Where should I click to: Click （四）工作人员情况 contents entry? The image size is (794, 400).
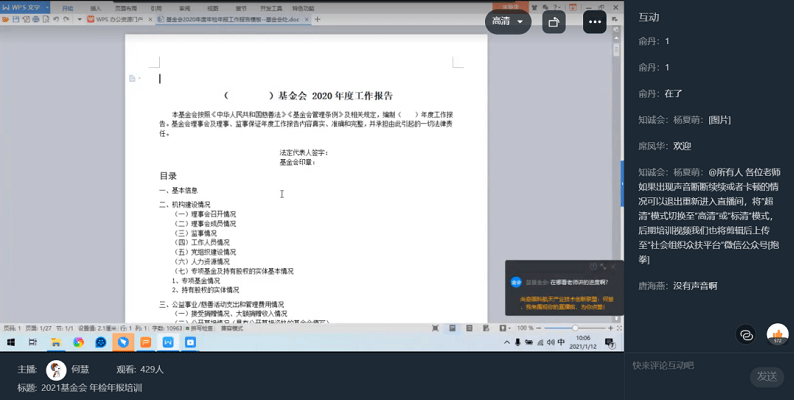click(x=202, y=243)
